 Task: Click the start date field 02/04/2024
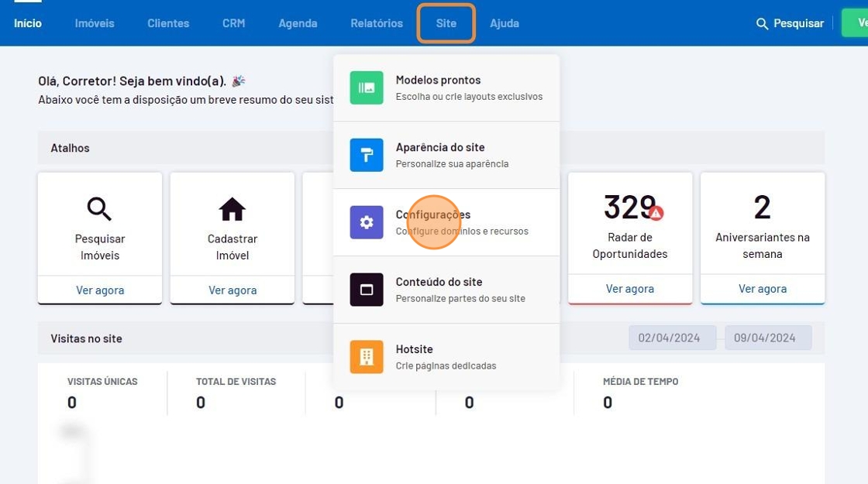pyautogui.click(x=671, y=338)
